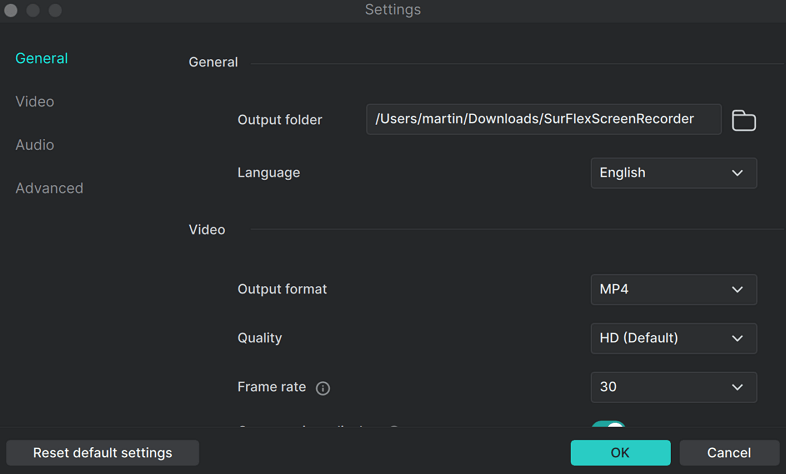The image size is (786, 474).
Task: Switch to the Audio settings tab
Action: (x=35, y=145)
